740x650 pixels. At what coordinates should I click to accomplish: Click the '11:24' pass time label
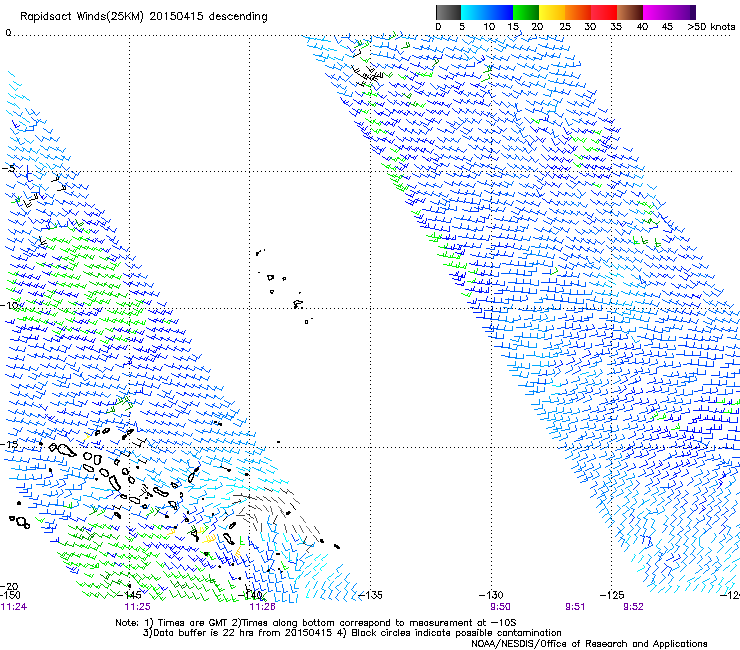coord(14,607)
